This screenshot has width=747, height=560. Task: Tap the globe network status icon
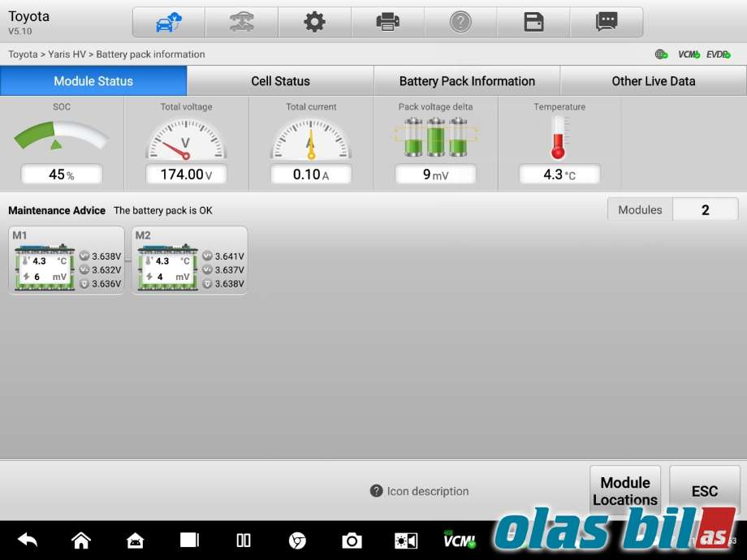[661, 54]
